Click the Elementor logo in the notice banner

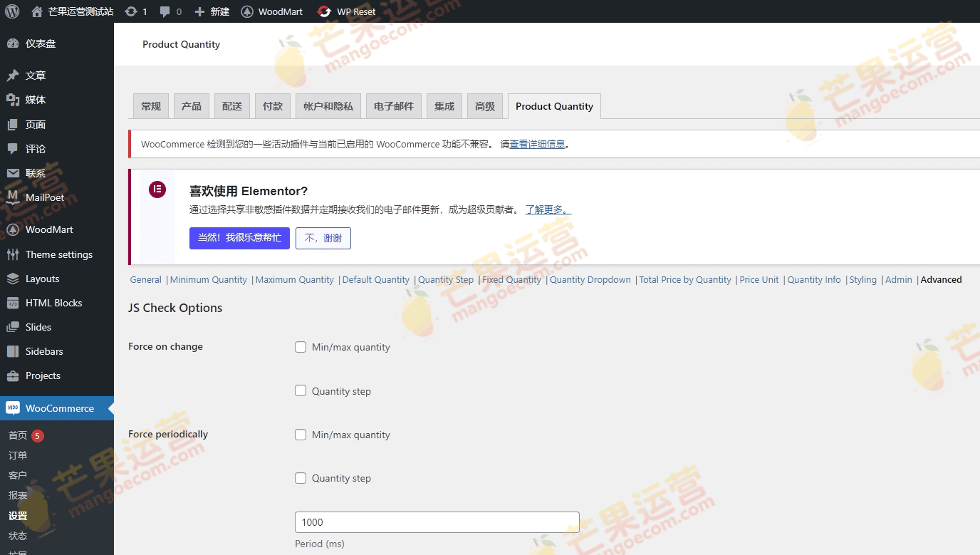point(157,190)
